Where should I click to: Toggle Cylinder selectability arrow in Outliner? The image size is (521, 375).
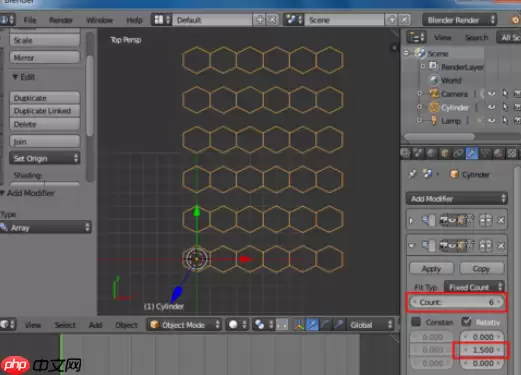(505, 107)
